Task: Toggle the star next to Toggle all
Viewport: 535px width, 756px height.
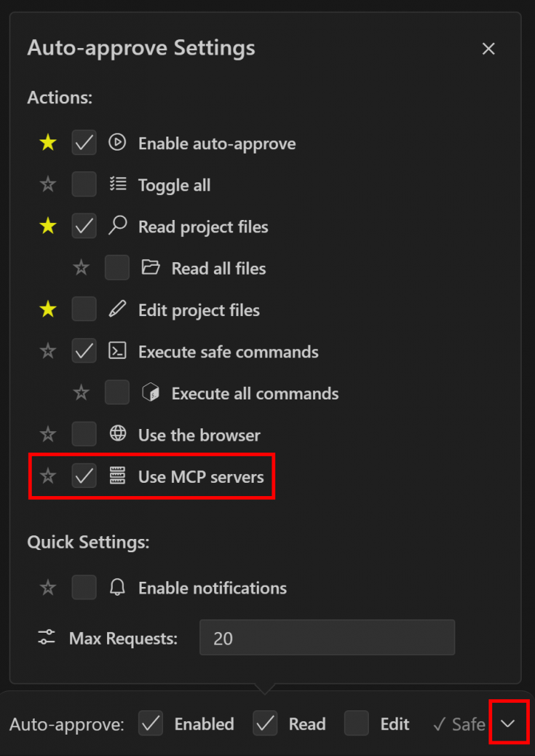Action: (47, 184)
